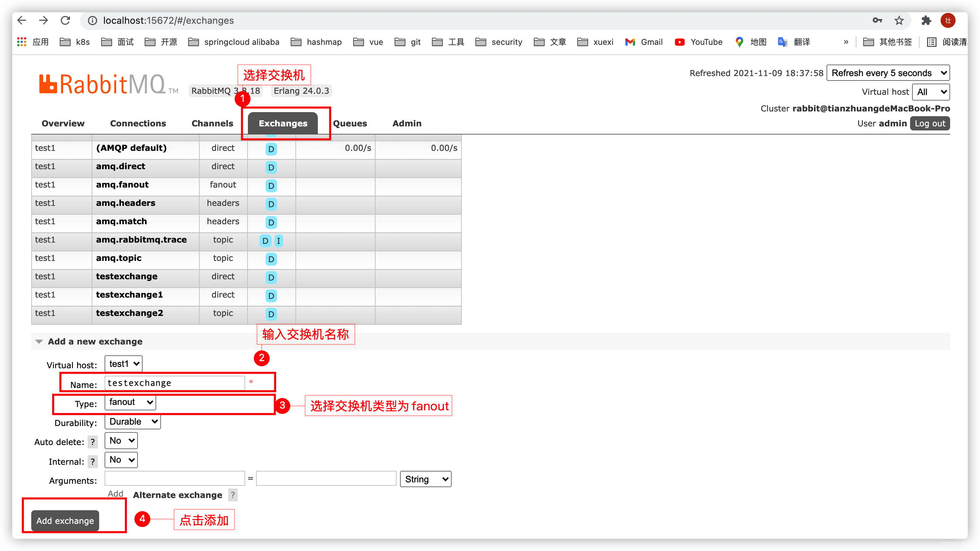Open the Gmail bookmark
Screen dimensions: 980x551
(644, 42)
